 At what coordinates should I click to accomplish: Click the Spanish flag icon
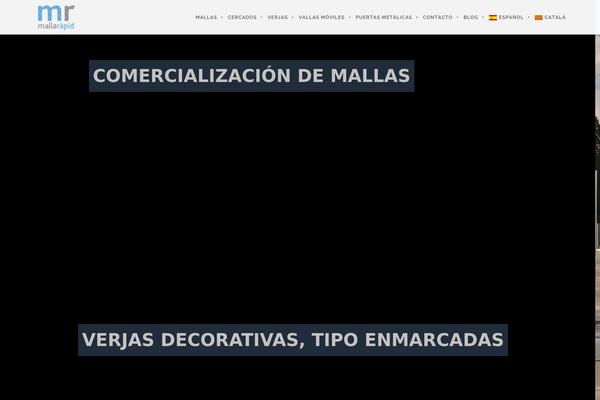[493, 17]
